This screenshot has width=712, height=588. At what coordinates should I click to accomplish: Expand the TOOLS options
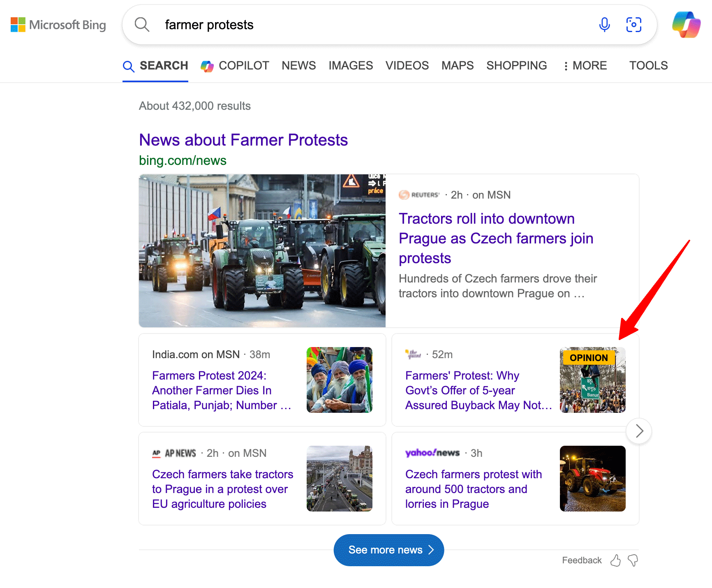(x=648, y=65)
